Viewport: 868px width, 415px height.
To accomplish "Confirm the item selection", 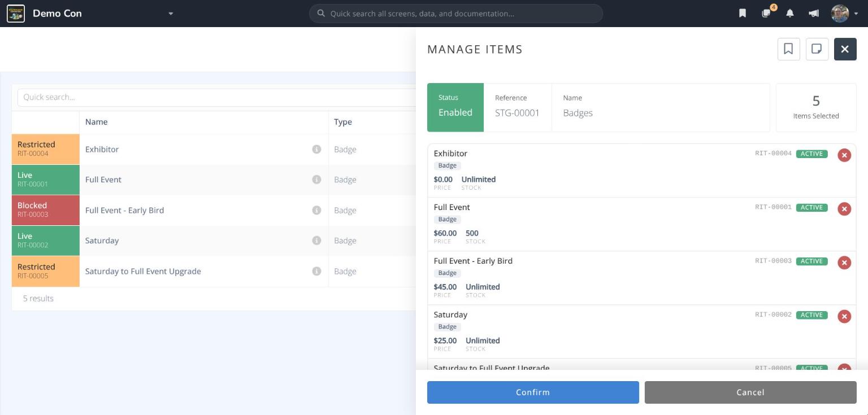I will (533, 392).
